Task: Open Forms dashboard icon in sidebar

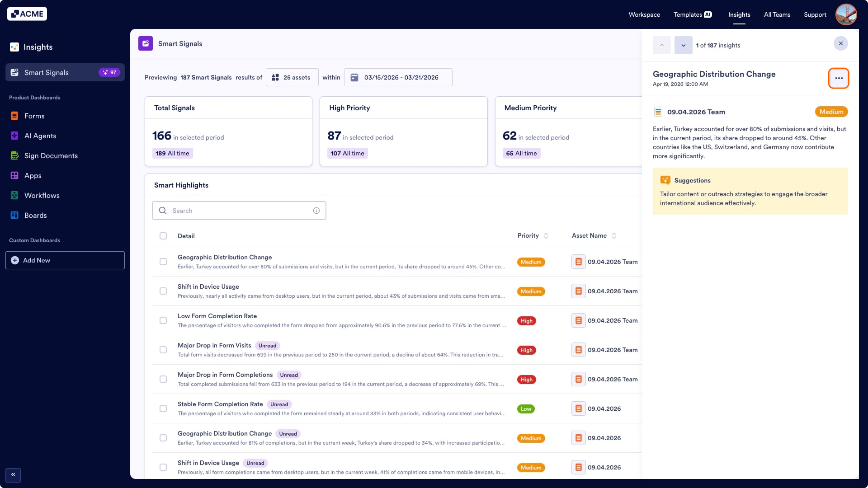Action: pyautogui.click(x=14, y=116)
